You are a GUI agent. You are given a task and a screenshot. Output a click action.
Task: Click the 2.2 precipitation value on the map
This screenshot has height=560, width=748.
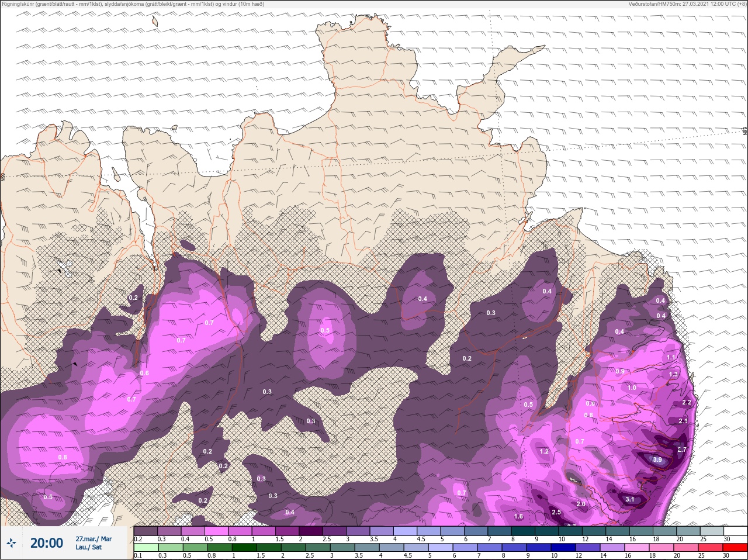click(x=687, y=402)
